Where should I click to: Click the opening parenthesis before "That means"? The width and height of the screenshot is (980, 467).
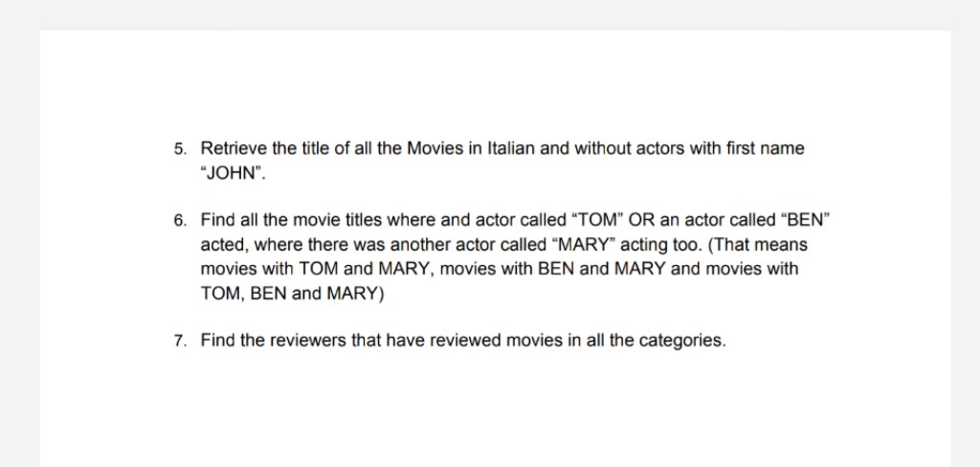[711, 244]
